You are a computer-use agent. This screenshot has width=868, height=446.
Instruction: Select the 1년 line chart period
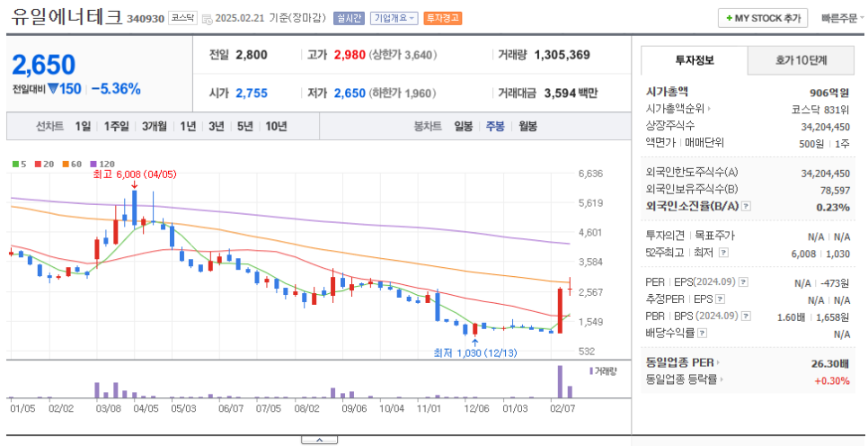[x=188, y=126]
